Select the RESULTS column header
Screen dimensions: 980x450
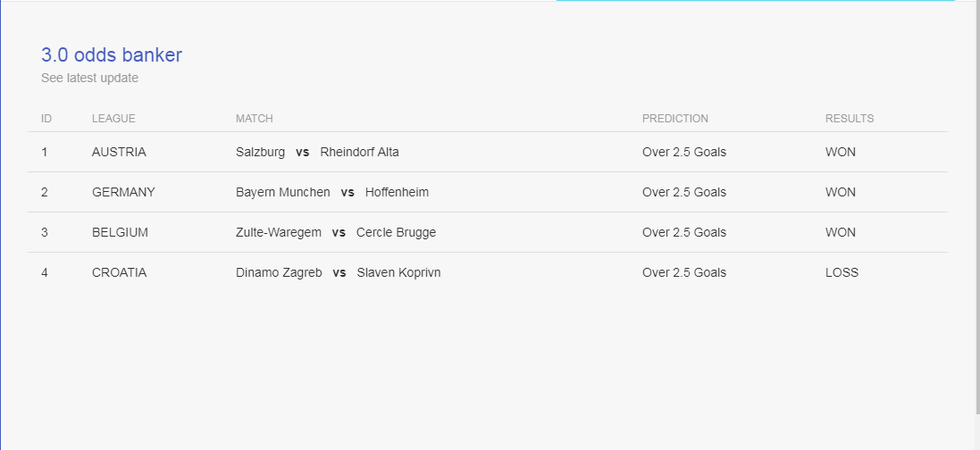tap(850, 119)
